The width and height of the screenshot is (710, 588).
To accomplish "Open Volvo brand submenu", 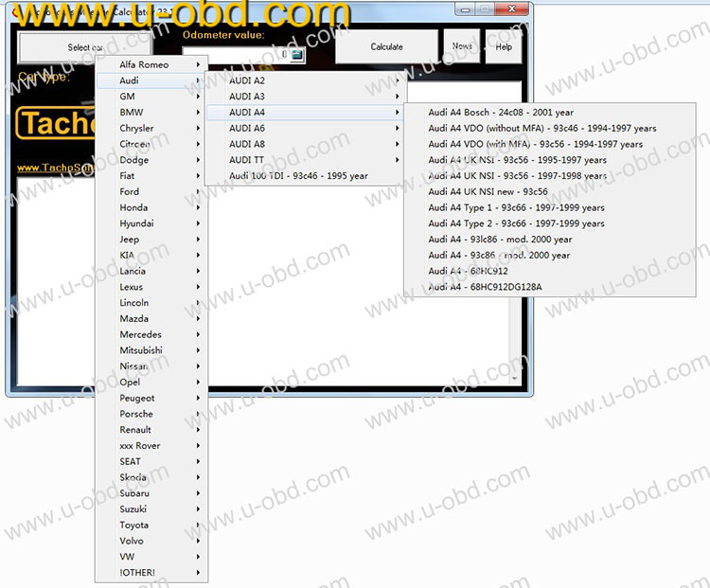I will [151, 541].
